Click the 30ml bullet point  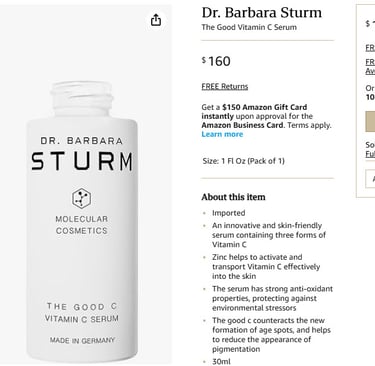pos(221,361)
